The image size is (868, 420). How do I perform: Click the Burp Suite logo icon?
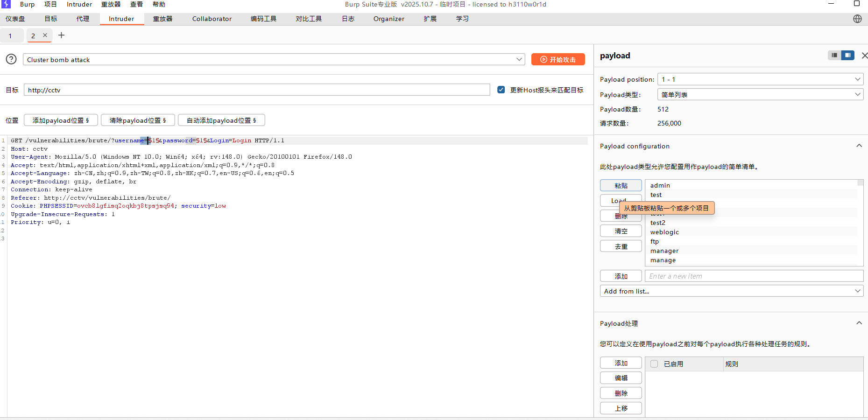pyautogui.click(x=6, y=4)
